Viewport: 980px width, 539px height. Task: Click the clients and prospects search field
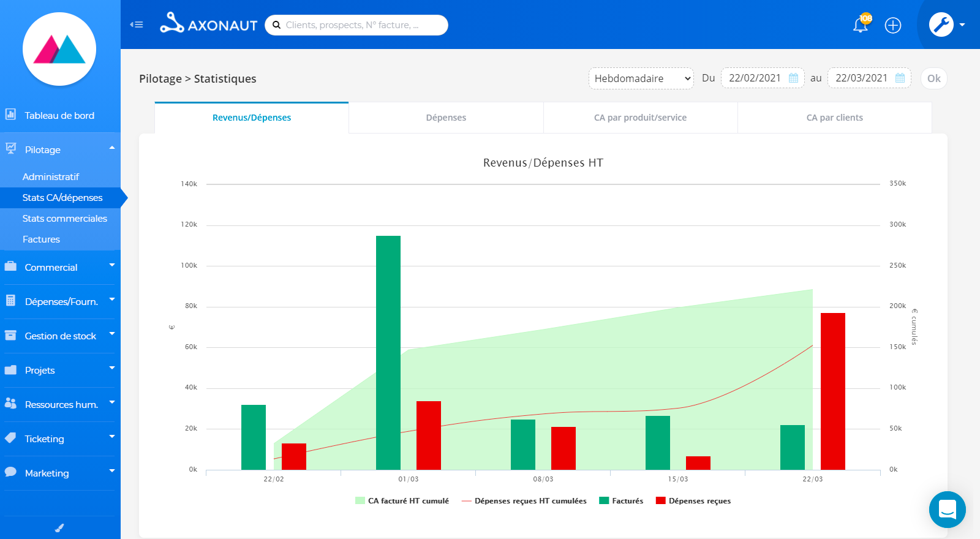pyautogui.click(x=356, y=25)
